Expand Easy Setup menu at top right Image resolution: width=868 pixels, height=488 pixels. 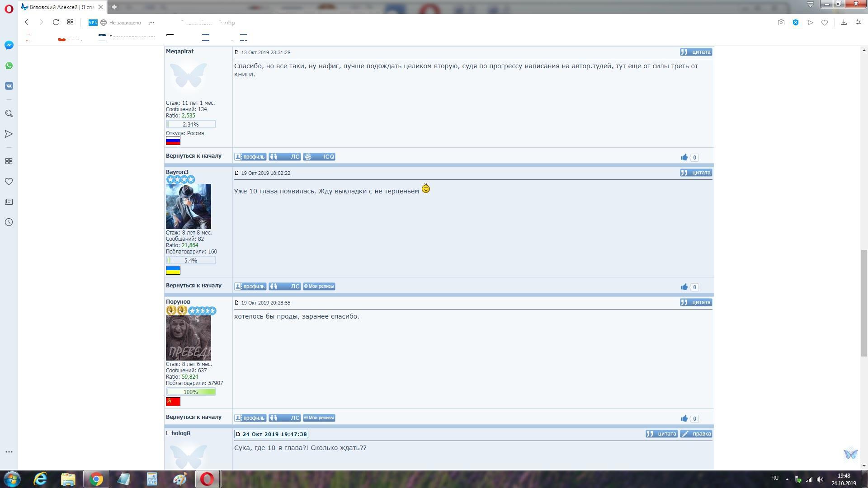click(858, 23)
